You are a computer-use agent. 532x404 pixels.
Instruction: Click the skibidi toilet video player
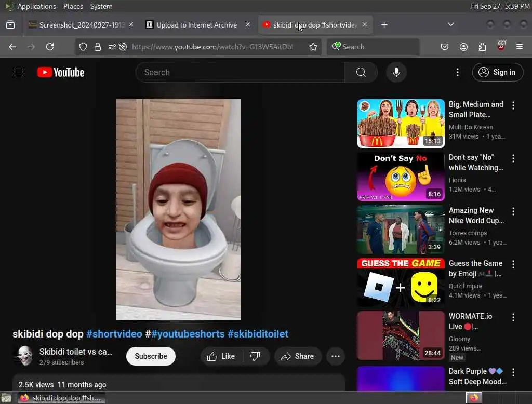coord(179,210)
